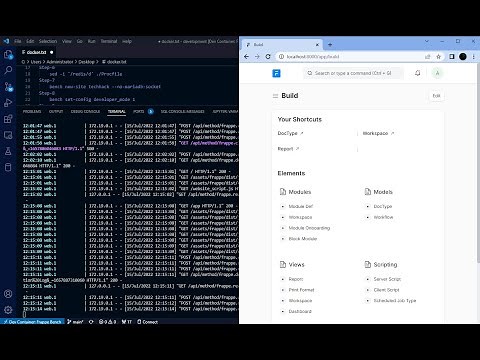Image resolution: width=480 pixels, height=360 pixels.
Task: Open the Manage gear icon
Action: [x=8, y=310]
